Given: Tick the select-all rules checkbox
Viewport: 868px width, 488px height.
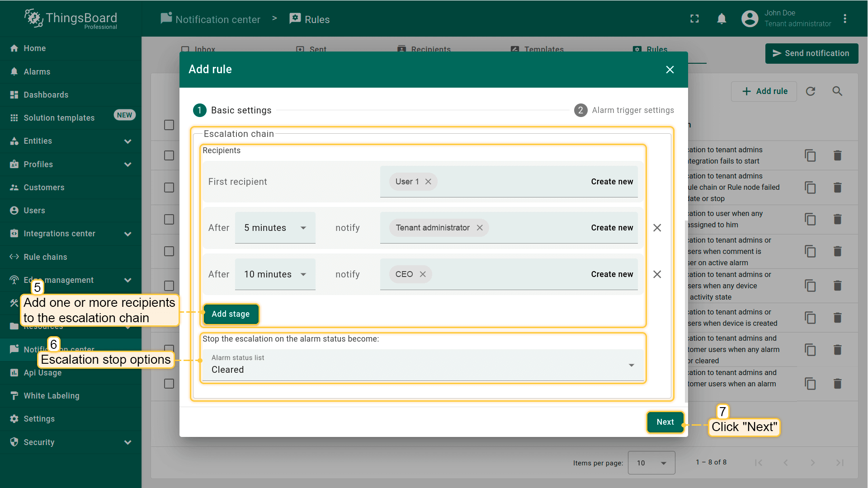Looking at the screenshot, I should (169, 125).
